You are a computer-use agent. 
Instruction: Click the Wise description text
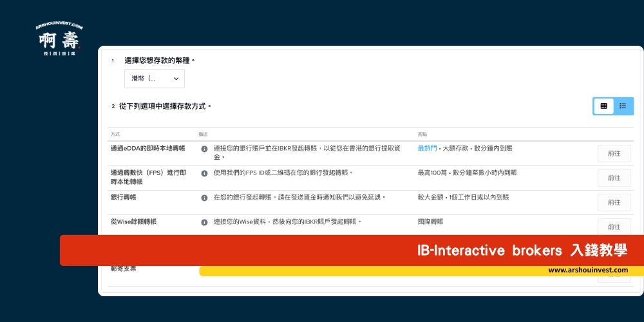point(287,222)
